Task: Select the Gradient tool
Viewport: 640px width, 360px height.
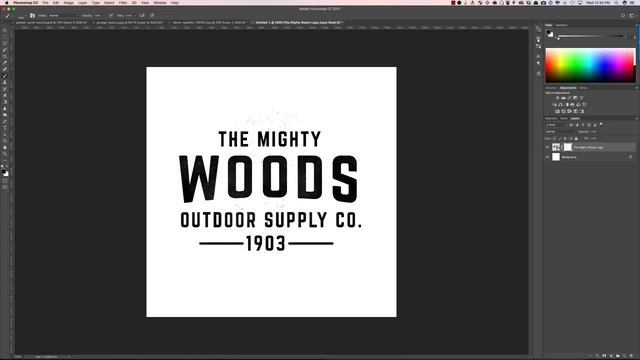Action: (x=5, y=102)
